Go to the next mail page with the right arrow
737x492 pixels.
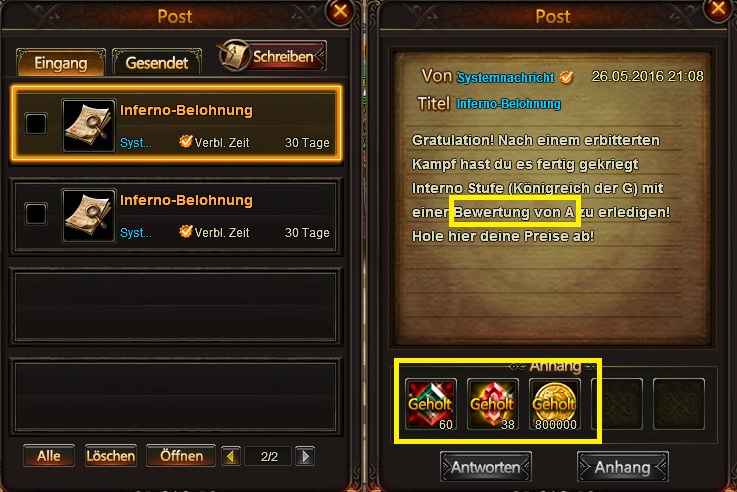[305, 456]
